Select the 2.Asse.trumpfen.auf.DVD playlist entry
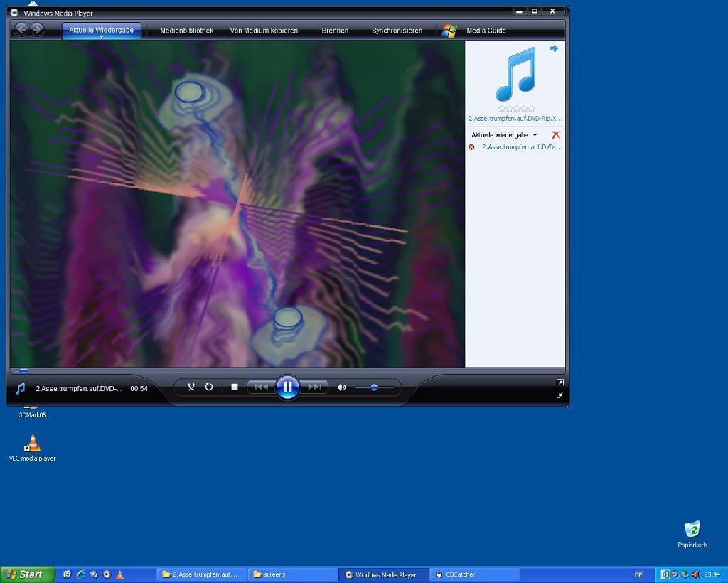728x583 pixels. pyautogui.click(x=522, y=147)
